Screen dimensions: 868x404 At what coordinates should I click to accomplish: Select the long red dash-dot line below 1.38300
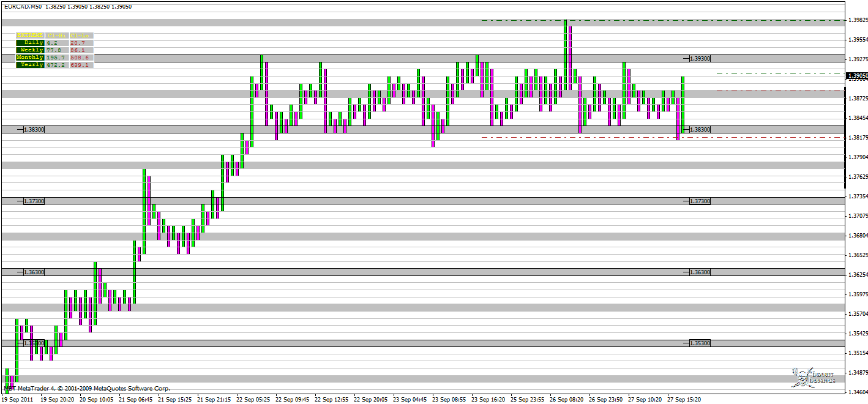tap(664, 138)
